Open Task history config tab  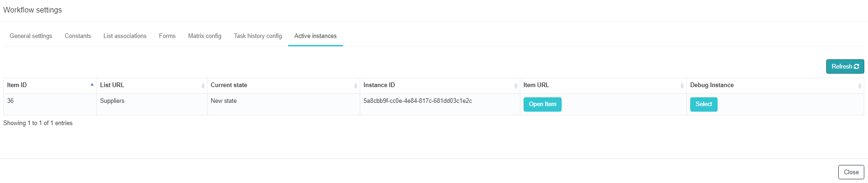point(258,36)
